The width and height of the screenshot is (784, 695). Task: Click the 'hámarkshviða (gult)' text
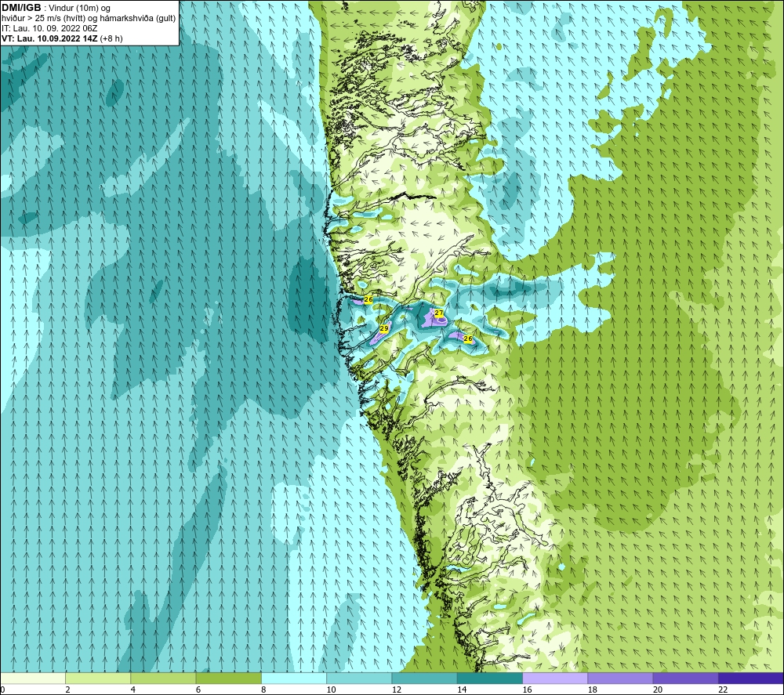click(138, 19)
